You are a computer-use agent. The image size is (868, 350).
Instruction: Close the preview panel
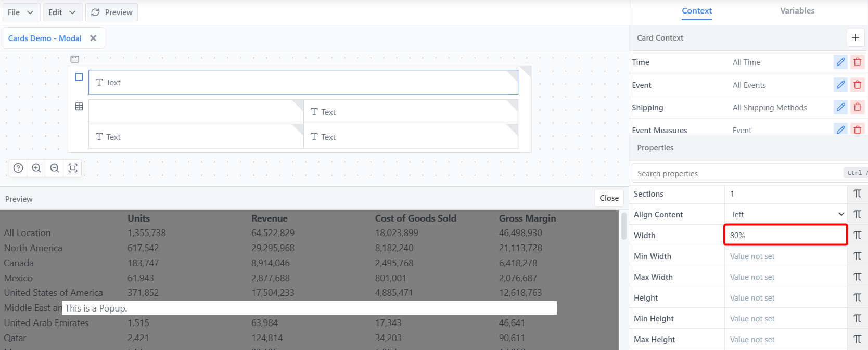(609, 198)
